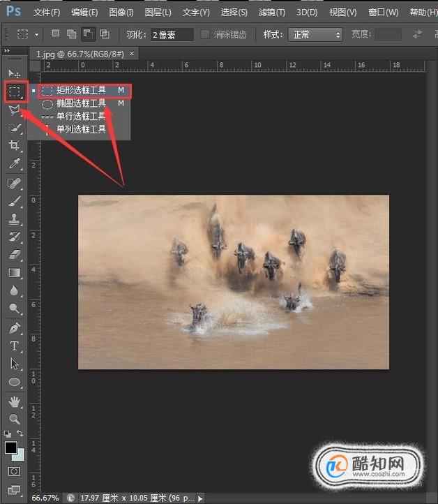Select the Spot Healing Brush tool

point(15,183)
